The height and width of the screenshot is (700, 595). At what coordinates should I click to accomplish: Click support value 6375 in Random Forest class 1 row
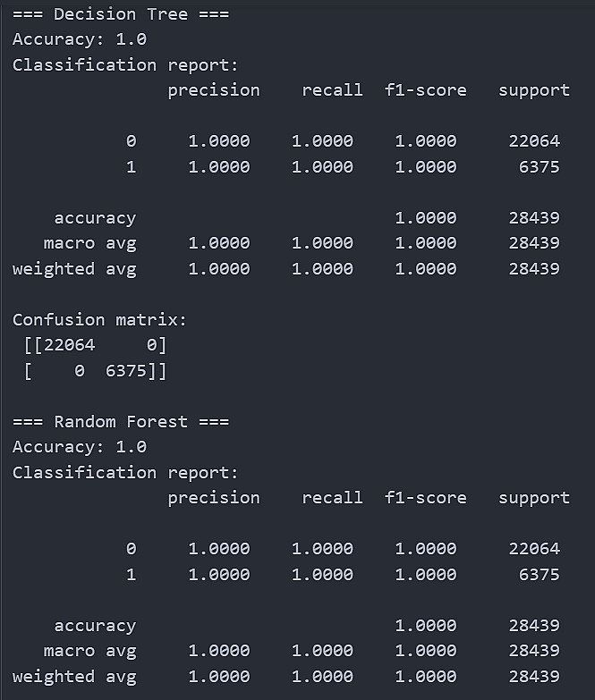tap(540, 574)
